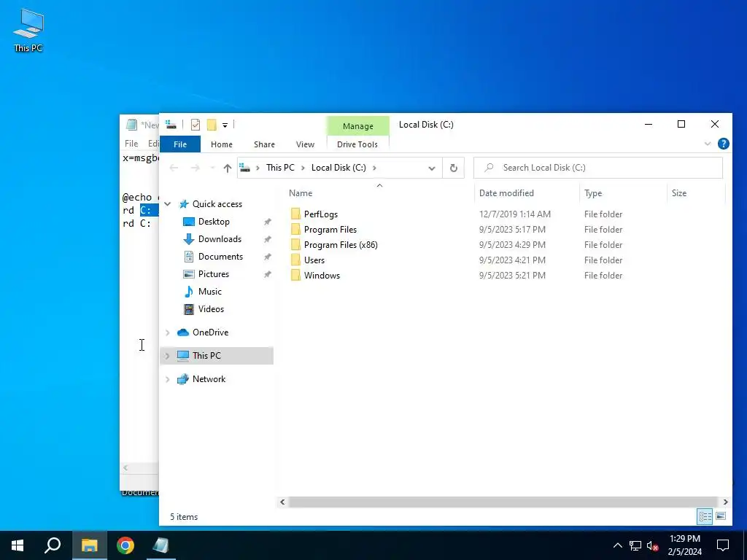Open Explorer Help blue question icon
The height and width of the screenshot is (560, 747).
(x=723, y=144)
